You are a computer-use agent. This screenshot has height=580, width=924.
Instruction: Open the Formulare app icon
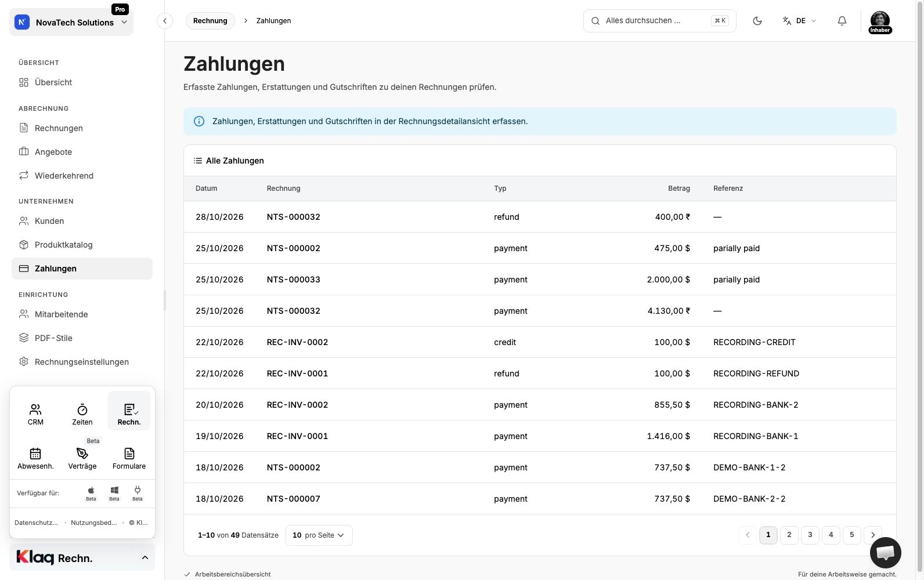129,458
